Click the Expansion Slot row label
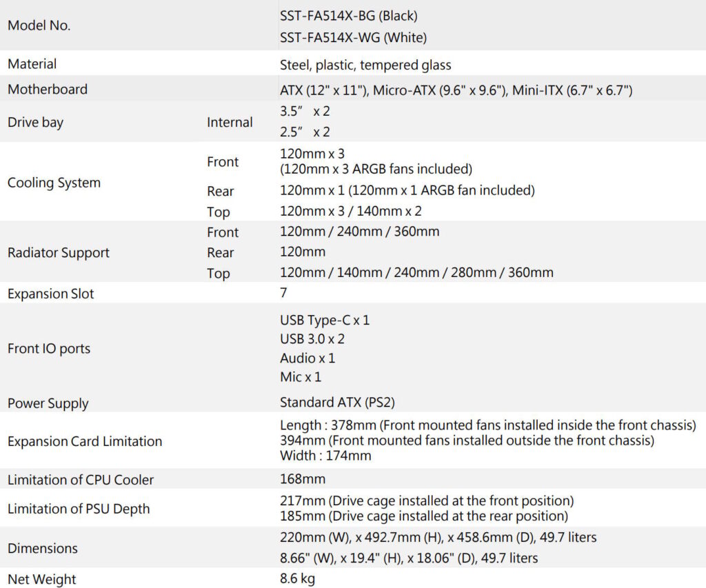The width and height of the screenshot is (706, 588). [x=50, y=294]
